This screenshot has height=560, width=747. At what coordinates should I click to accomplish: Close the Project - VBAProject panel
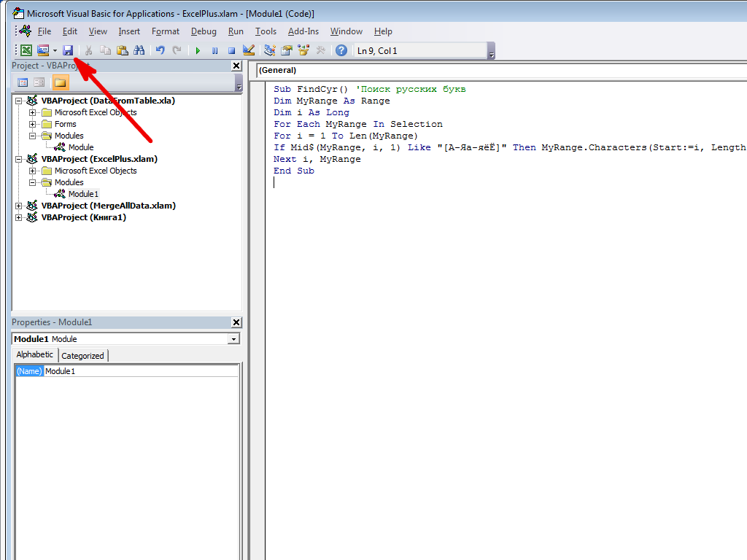(236, 66)
